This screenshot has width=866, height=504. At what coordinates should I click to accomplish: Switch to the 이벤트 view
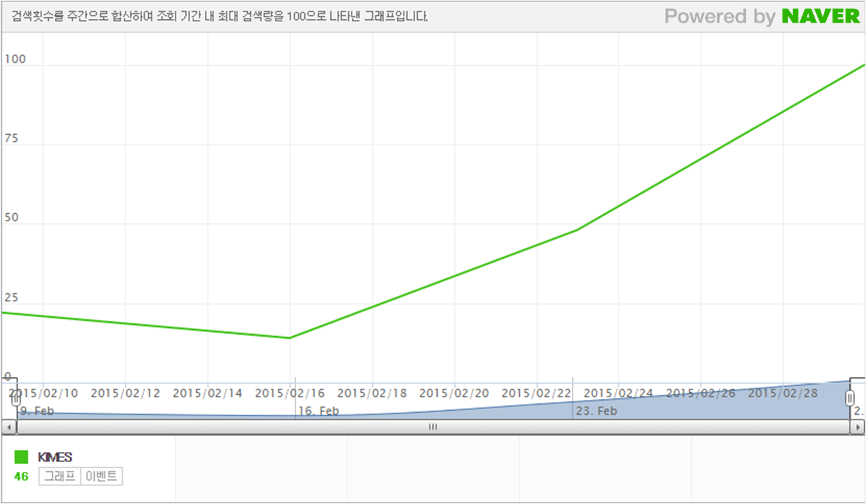(x=101, y=477)
